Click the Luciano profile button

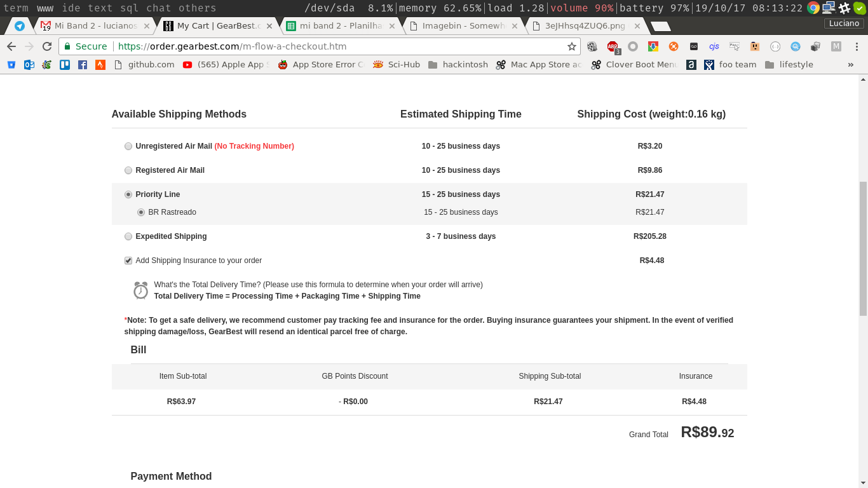pyautogui.click(x=844, y=24)
